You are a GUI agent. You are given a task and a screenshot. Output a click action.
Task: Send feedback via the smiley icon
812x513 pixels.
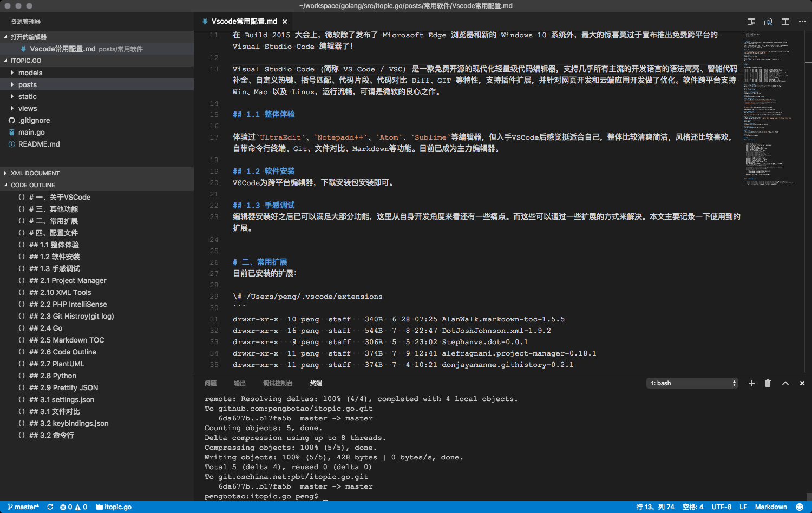coord(800,507)
